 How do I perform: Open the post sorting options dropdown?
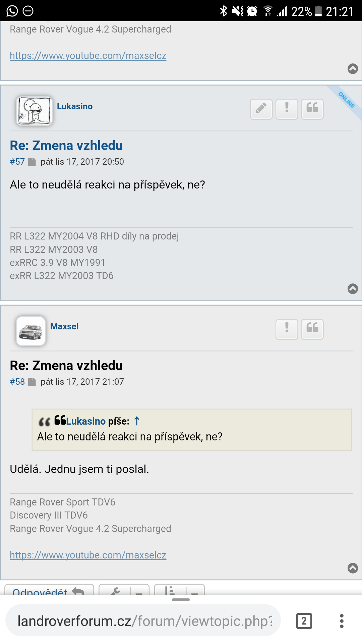click(x=179, y=590)
